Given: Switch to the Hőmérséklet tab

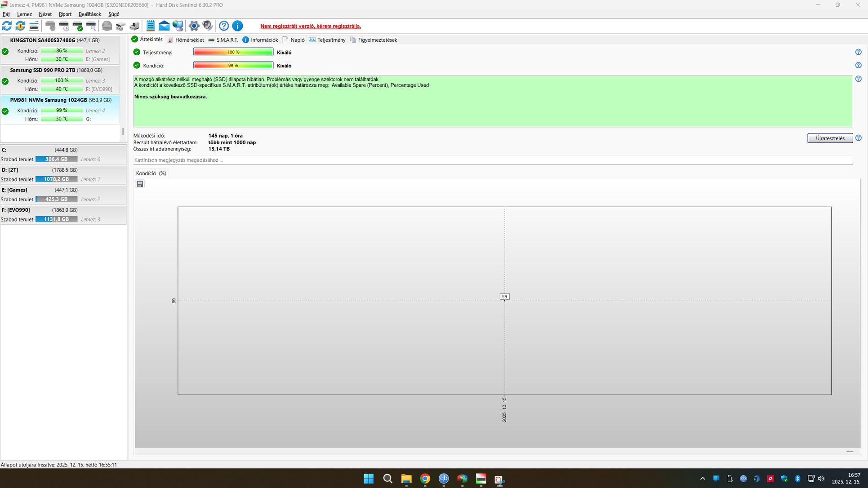Looking at the screenshot, I should pos(186,40).
